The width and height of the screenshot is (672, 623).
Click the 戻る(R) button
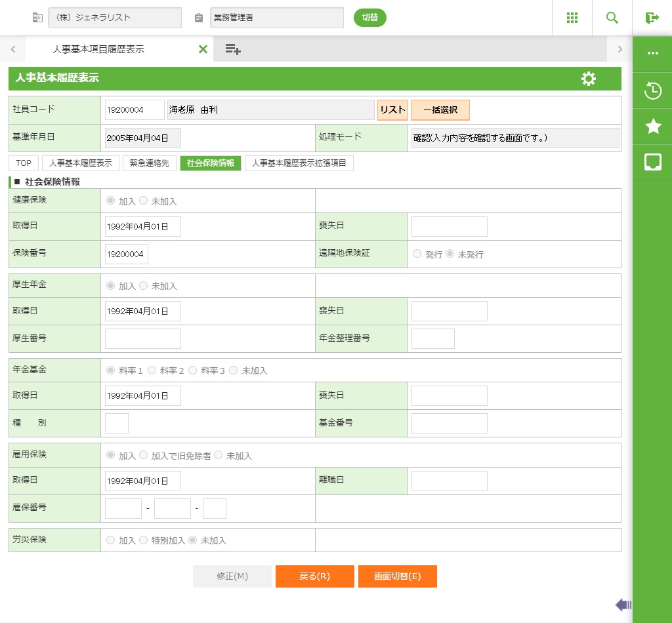click(x=314, y=576)
